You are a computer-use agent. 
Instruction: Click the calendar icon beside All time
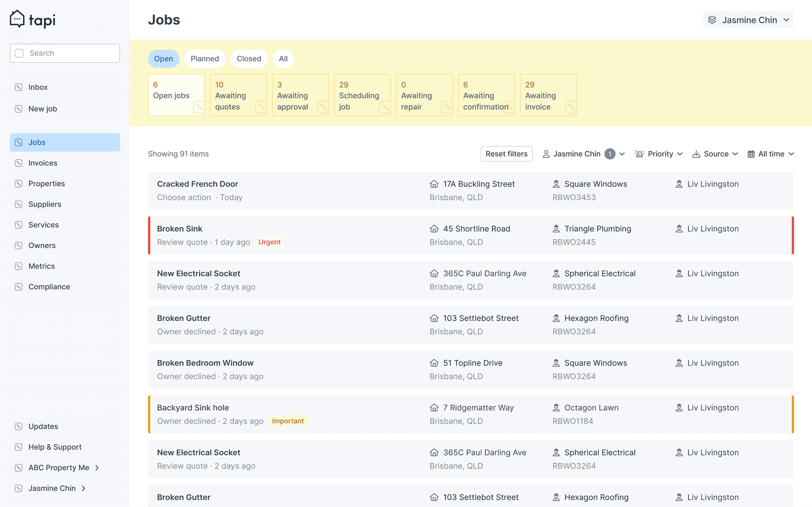pyautogui.click(x=751, y=154)
